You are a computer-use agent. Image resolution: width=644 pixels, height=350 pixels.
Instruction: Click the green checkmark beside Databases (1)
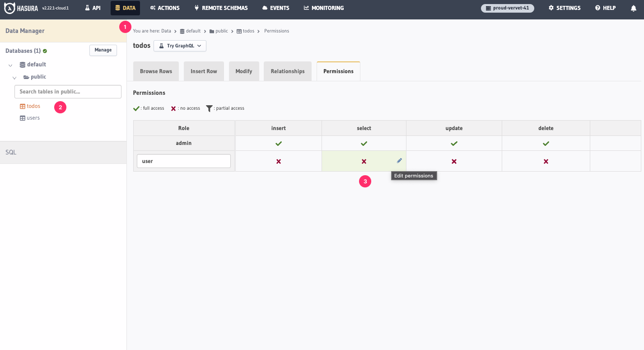[x=44, y=50]
